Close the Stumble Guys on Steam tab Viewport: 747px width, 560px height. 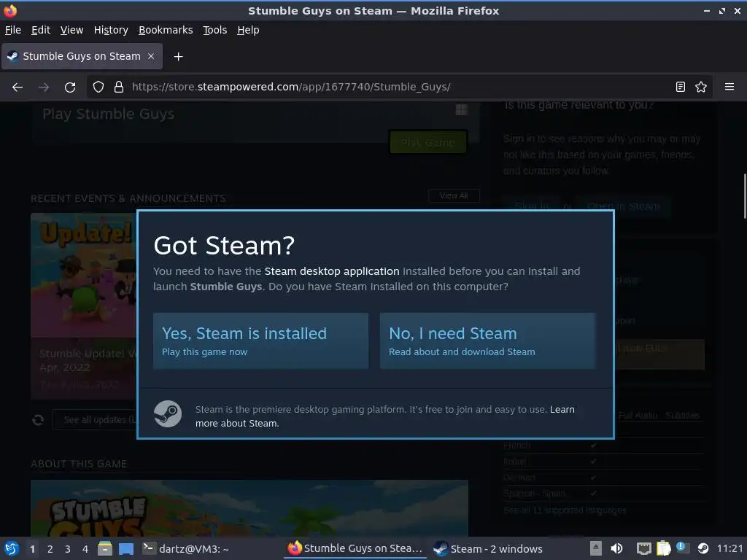click(151, 56)
